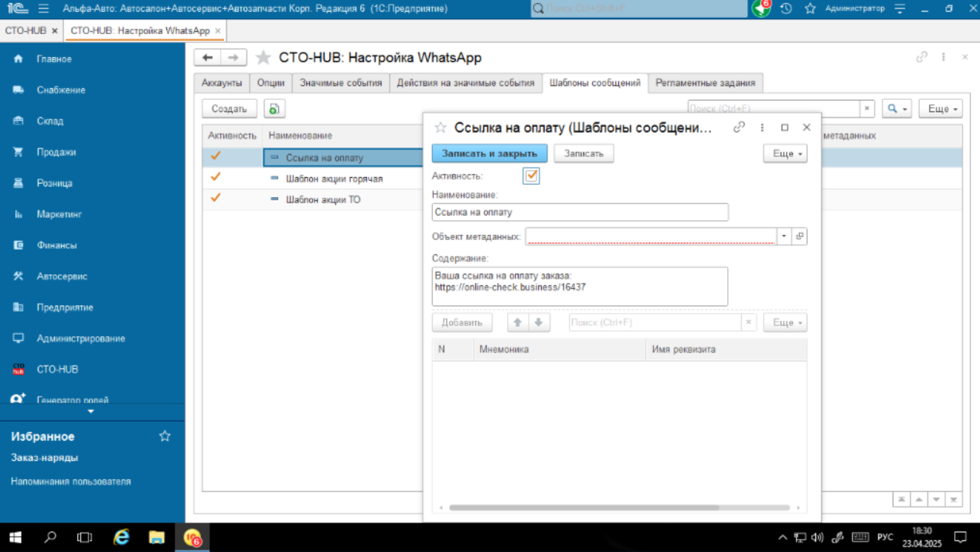Go back with the left arrow navigation button
Screen dimensions: 980x552
coord(207,57)
